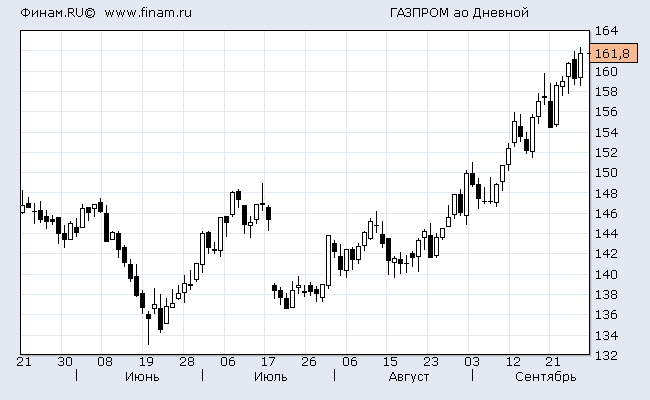Select the 19 date tick label
Viewport: 650px width, 400px height.
tap(146, 362)
